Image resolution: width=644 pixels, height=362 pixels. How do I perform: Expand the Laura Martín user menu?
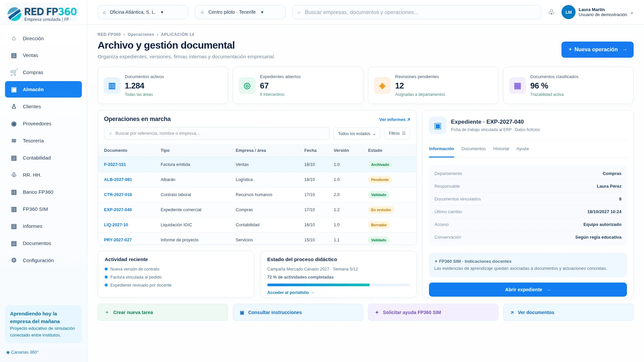pos(597,12)
